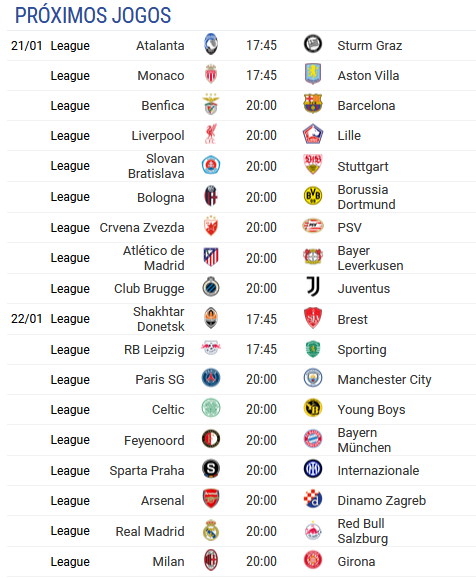The image size is (476, 578).
Task: Click the Próximos Jogos heading
Action: 93,15
